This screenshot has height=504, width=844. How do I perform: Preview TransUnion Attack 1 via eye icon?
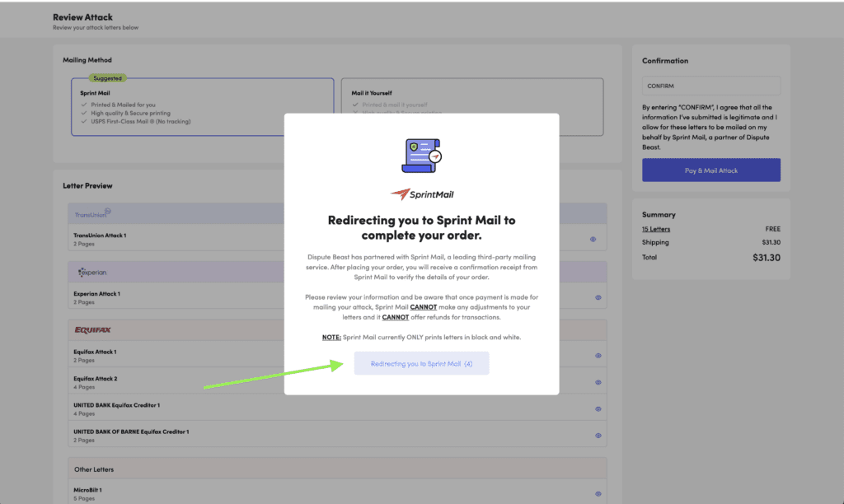[x=593, y=239]
